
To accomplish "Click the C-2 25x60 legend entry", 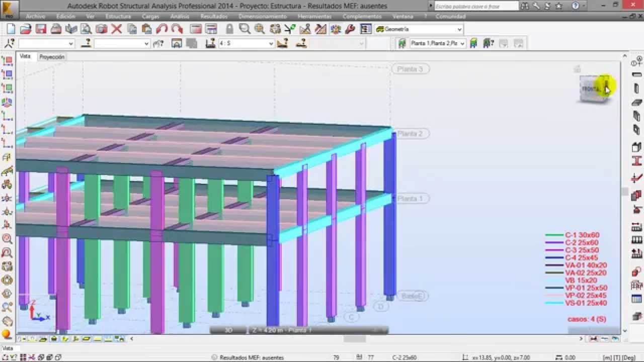I will 573,242.
